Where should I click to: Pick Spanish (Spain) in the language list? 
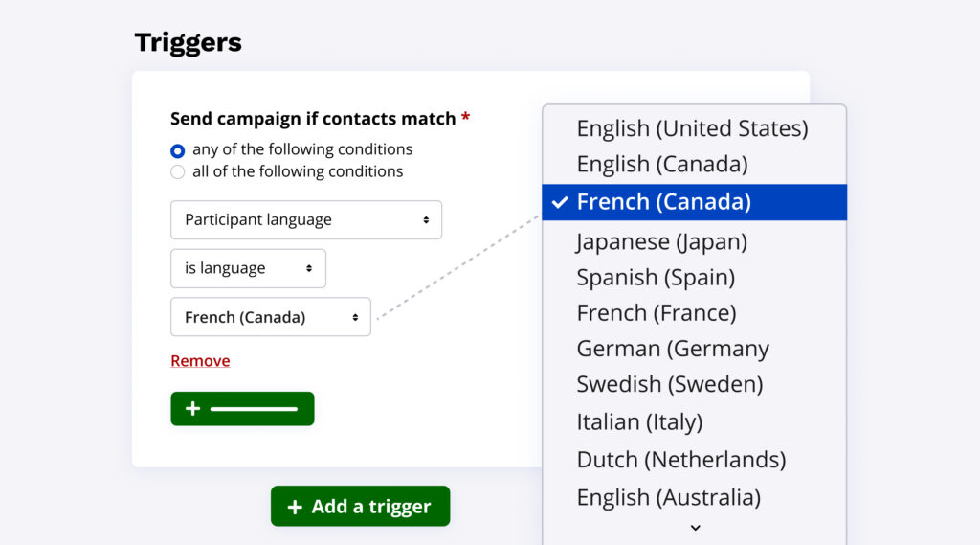pos(656,278)
